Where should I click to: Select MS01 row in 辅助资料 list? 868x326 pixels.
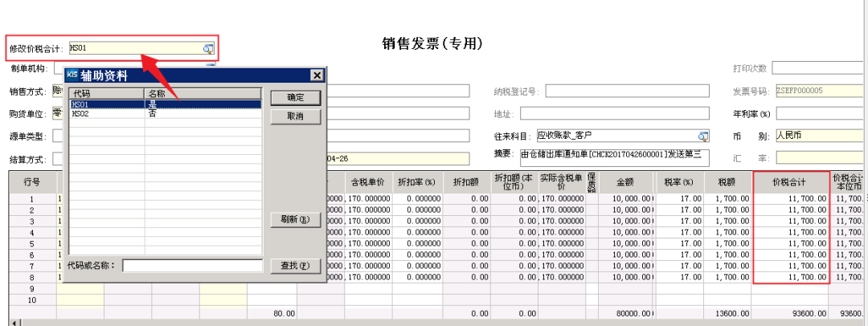[165, 104]
